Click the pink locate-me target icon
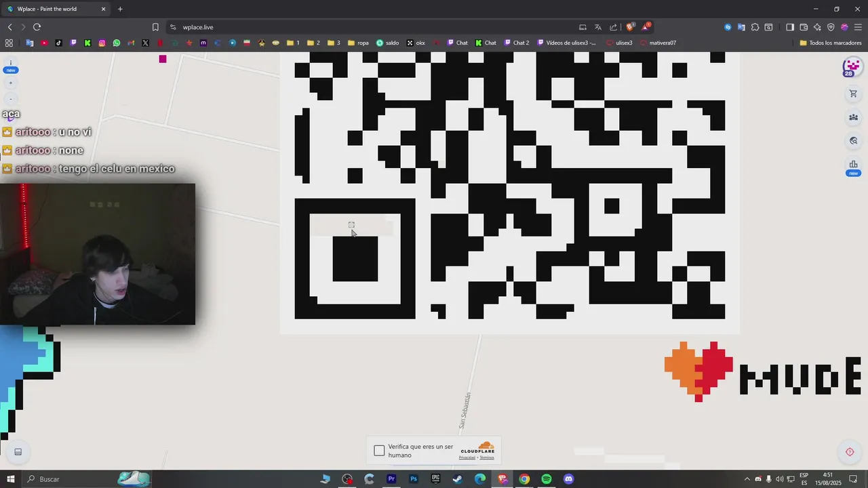Viewport: 868px width, 488px height. pyautogui.click(x=850, y=452)
